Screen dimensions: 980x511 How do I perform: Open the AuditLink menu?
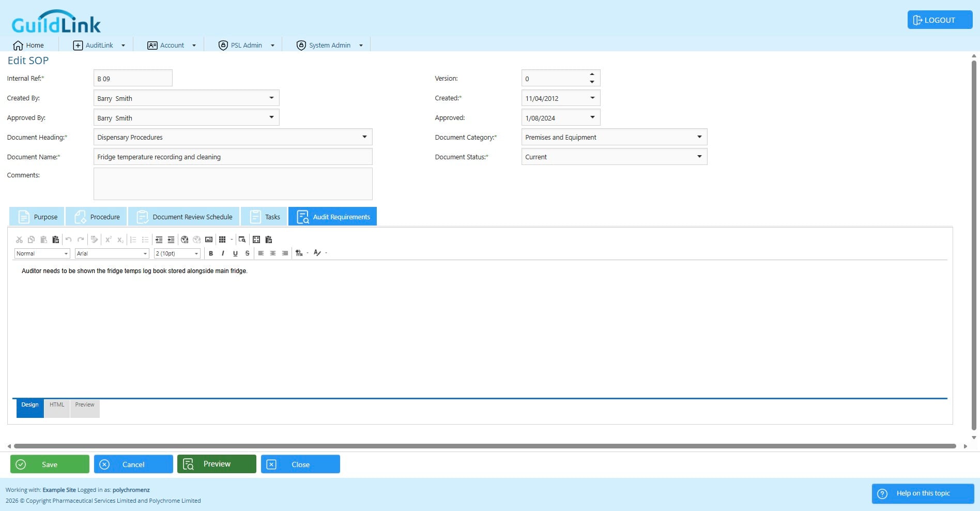(99, 46)
